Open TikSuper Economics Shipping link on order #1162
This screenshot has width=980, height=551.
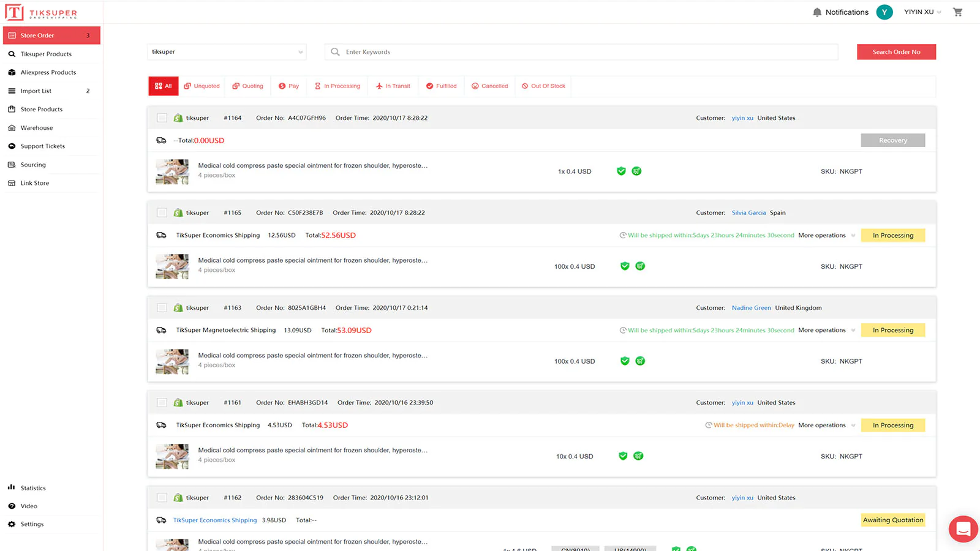coord(215,520)
